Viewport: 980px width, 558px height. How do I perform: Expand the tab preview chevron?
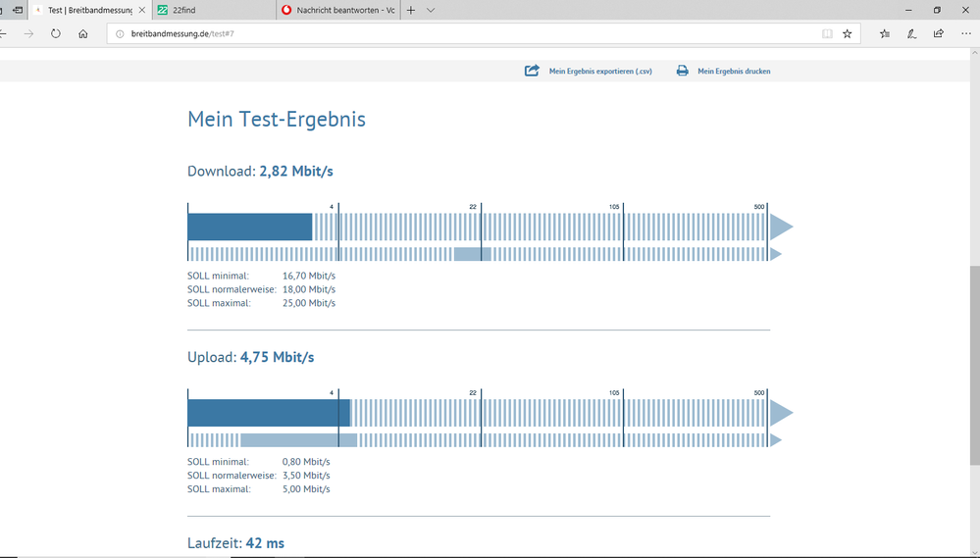[x=431, y=10]
